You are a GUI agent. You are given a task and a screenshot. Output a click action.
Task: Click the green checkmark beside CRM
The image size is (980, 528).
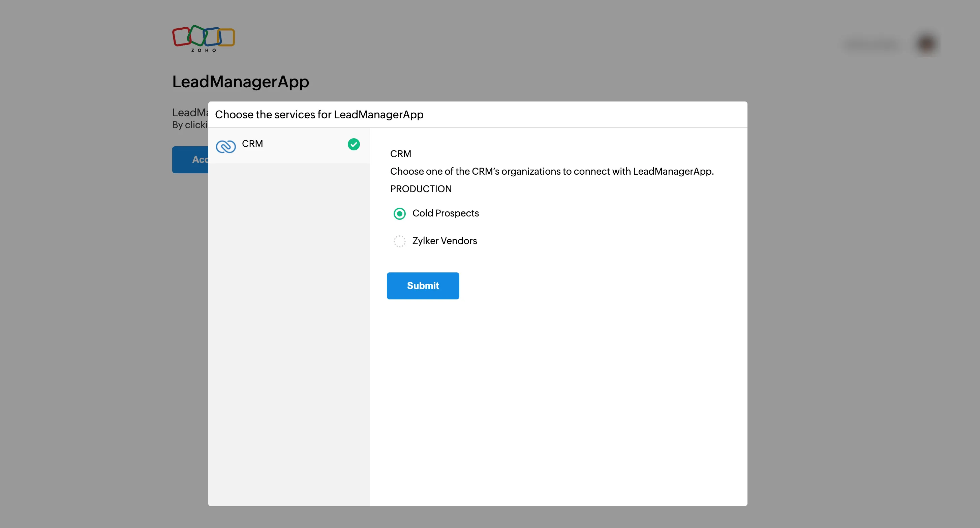click(x=354, y=144)
